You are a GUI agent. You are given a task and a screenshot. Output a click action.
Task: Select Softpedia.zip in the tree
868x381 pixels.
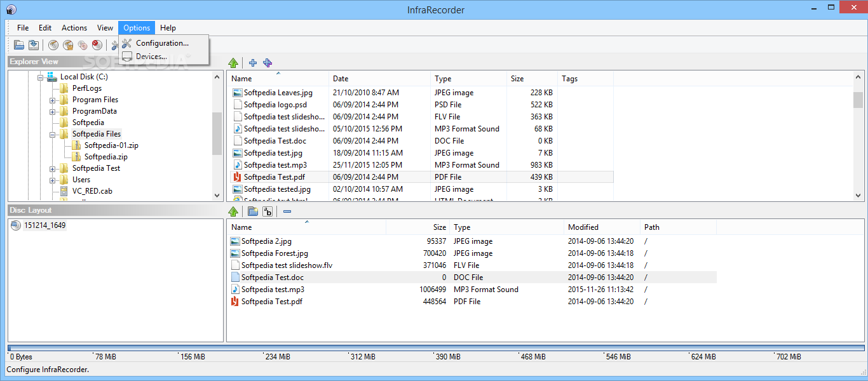(x=106, y=156)
